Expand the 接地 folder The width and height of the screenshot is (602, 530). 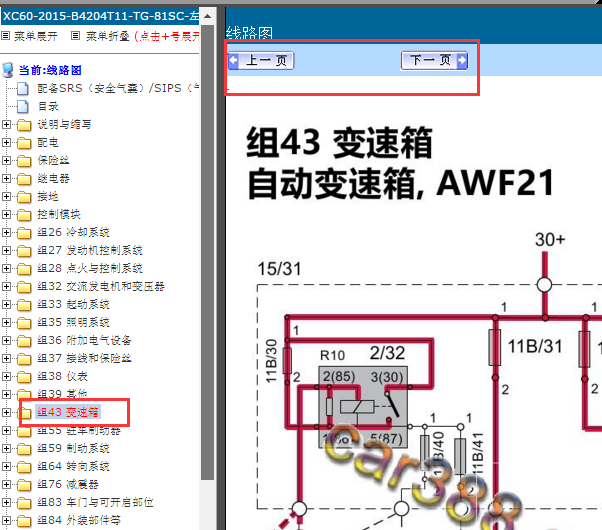click(x=6, y=197)
